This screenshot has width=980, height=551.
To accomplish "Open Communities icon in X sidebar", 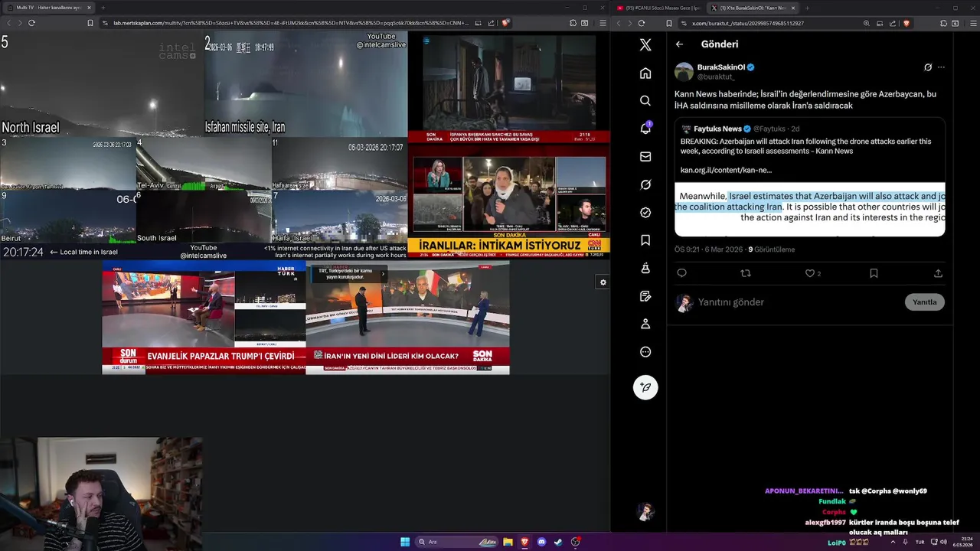I will click(x=645, y=268).
